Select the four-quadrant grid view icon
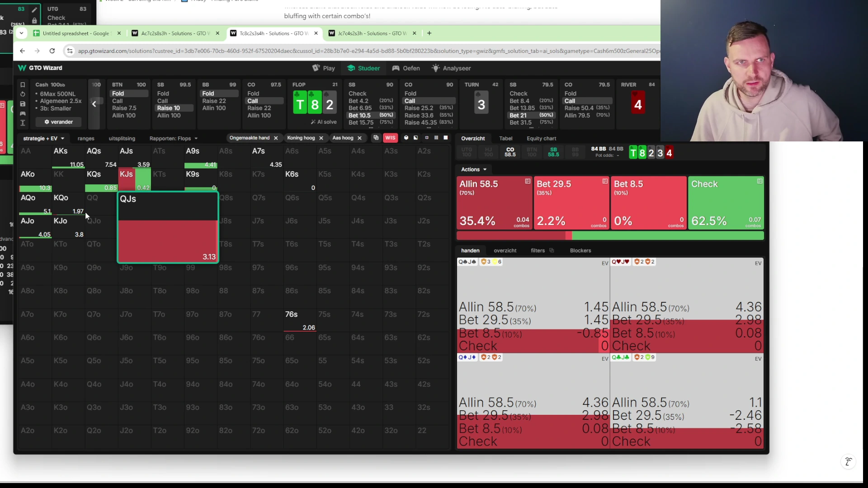 click(426, 138)
